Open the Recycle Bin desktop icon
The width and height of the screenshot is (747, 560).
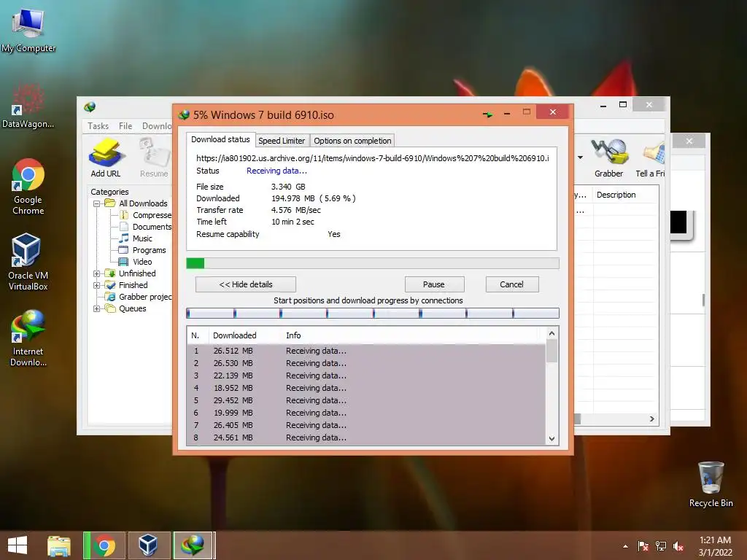[x=711, y=484]
